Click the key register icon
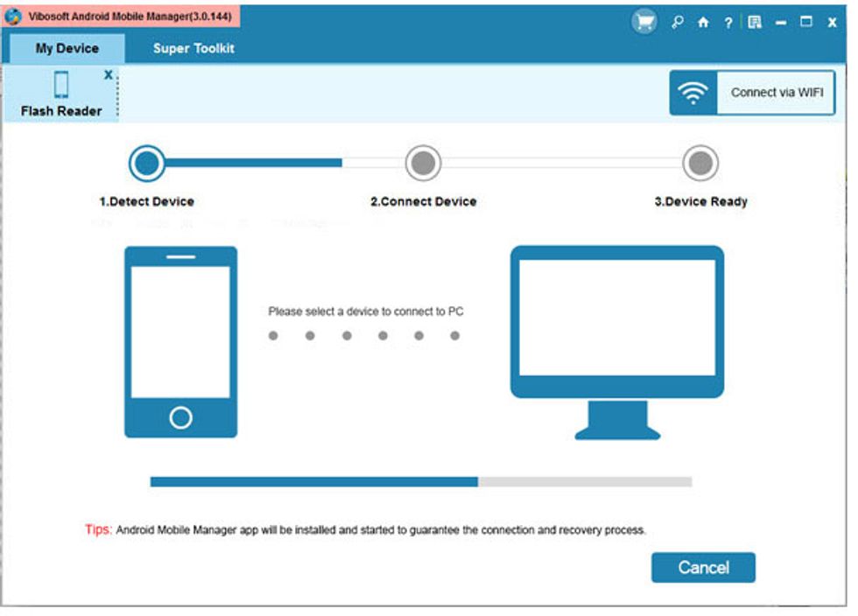858x616 pixels. (x=678, y=22)
